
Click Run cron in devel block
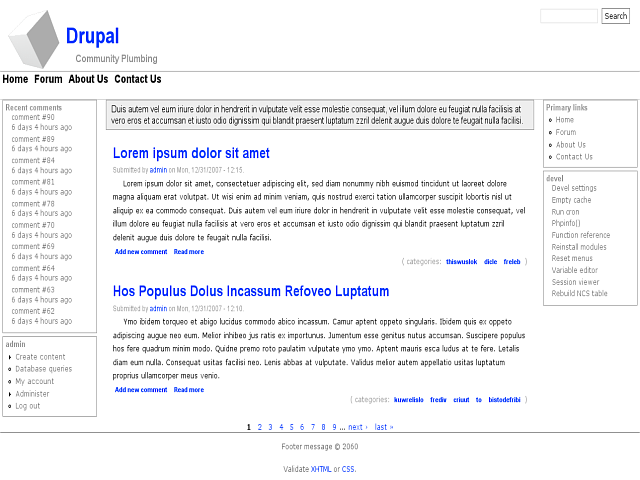565,212
